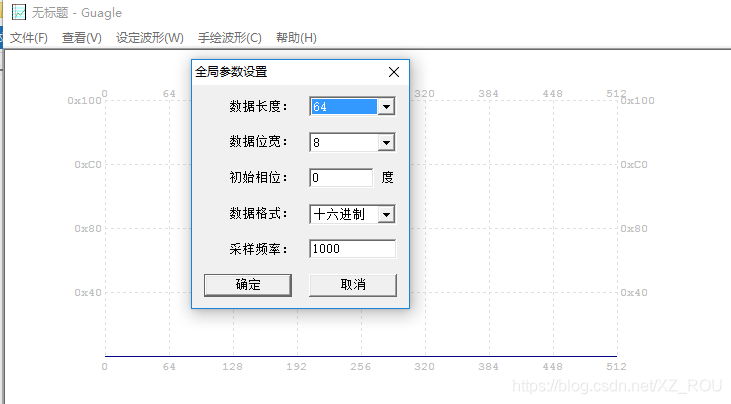Open the 手绘波形(C) menu
The image size is (731, 404).
[229, 38]
